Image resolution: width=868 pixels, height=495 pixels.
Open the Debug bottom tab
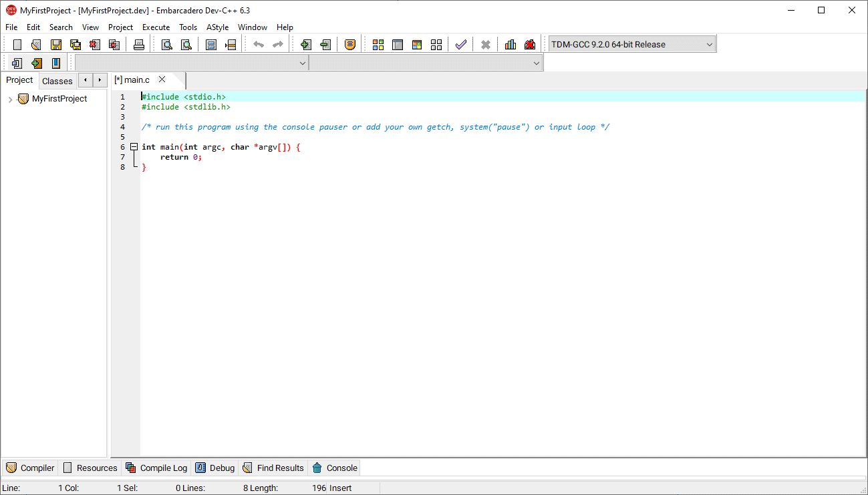tap(215, 468)
